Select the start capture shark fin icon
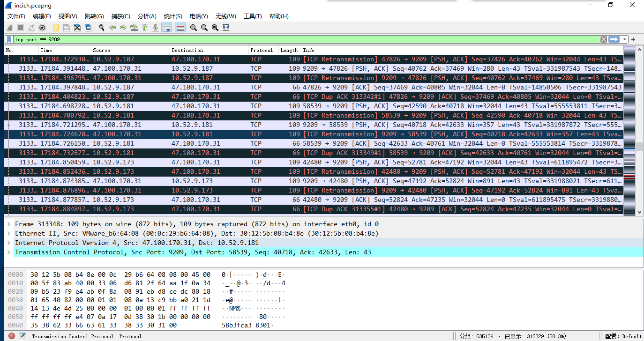644x341 pixels. (9, 27)
